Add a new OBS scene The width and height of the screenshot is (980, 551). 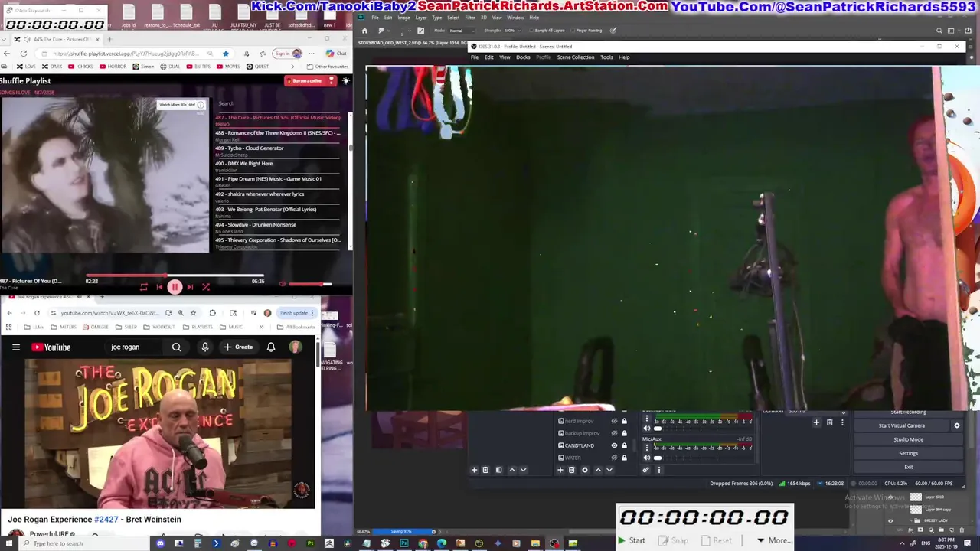click(x=474, y=470)
